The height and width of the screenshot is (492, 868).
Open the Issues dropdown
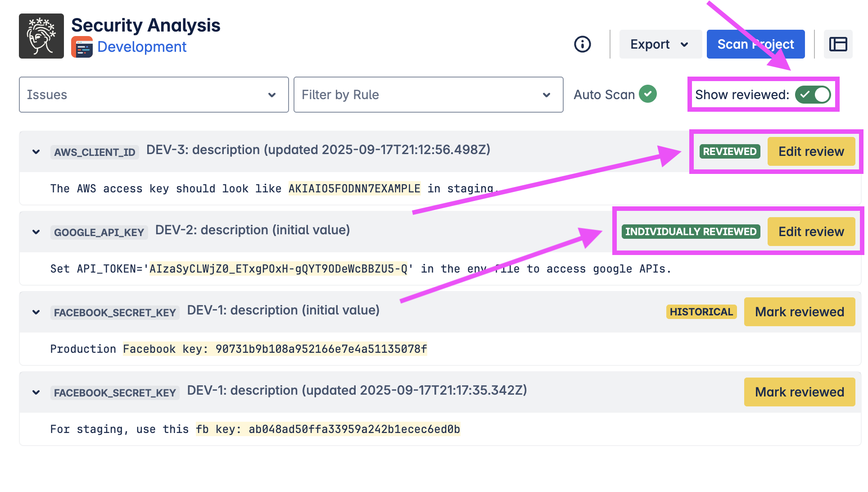tap(154, 95)
